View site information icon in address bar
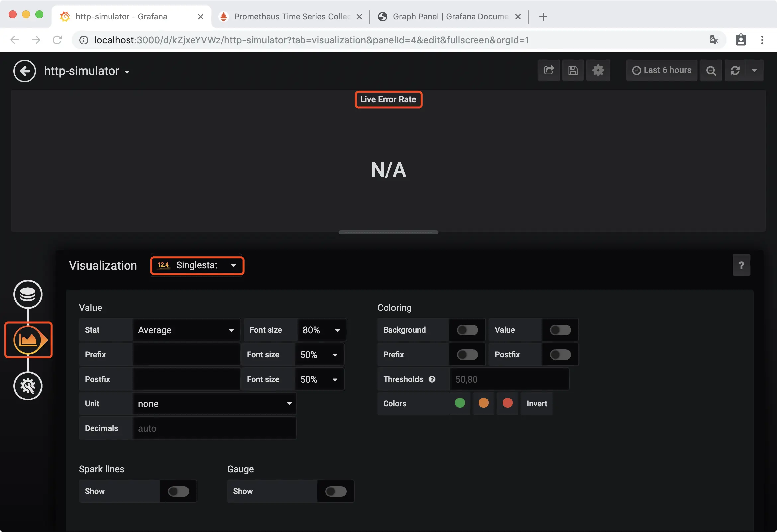The height and width of the screenshot is (532, 777). click(x=84, y=40)
